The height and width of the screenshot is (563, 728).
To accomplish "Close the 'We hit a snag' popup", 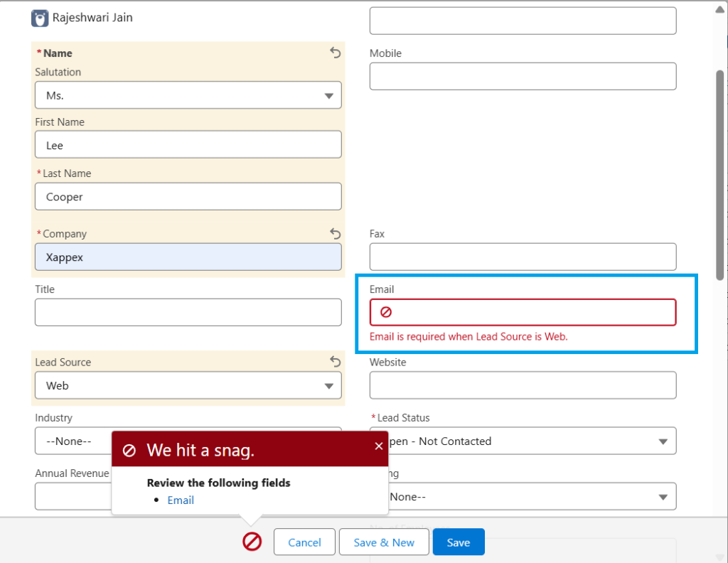I will coord(379,446).
